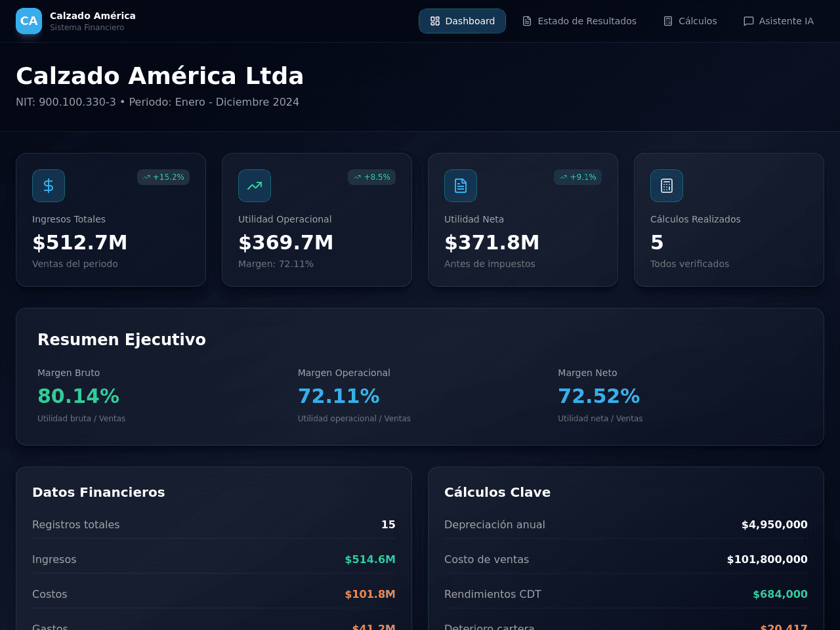Click the calculator icon on Cálculos Realizados card
This screenshot has height=630, width=840.
click(x=667, y=186)
